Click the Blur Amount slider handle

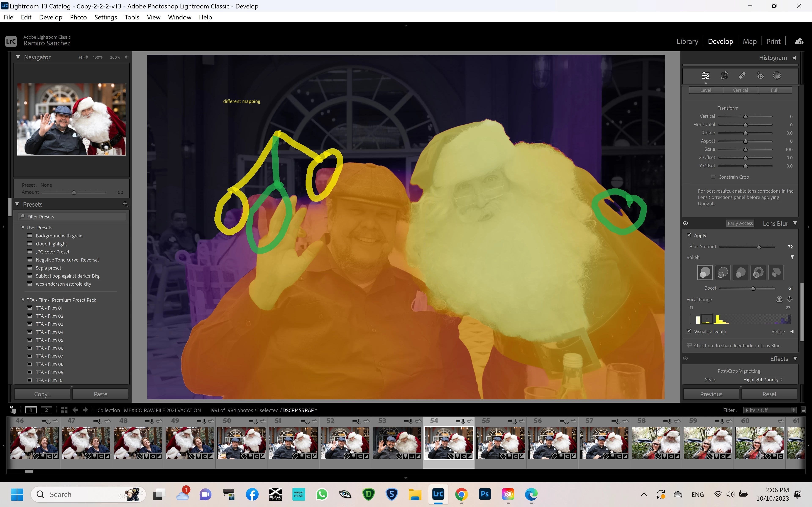759,247
